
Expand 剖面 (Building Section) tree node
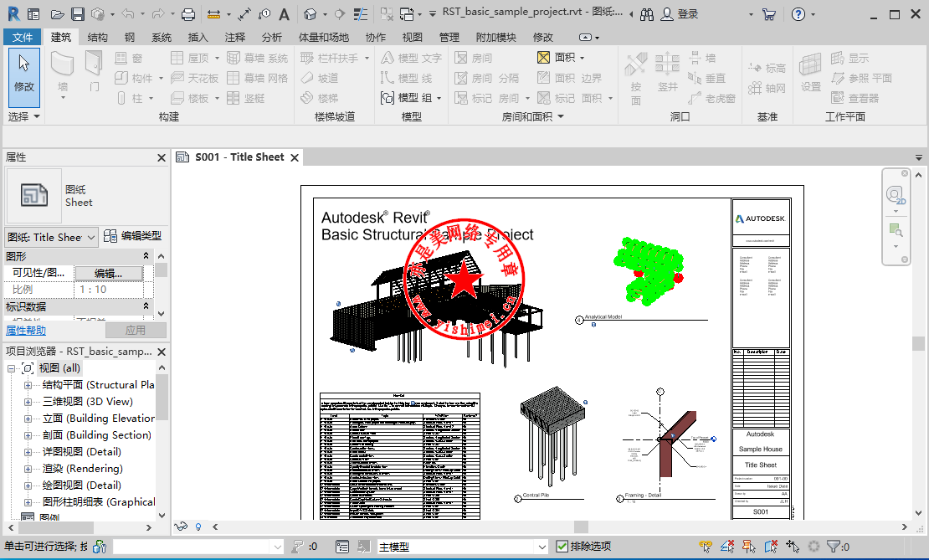(x=28, y=435)
